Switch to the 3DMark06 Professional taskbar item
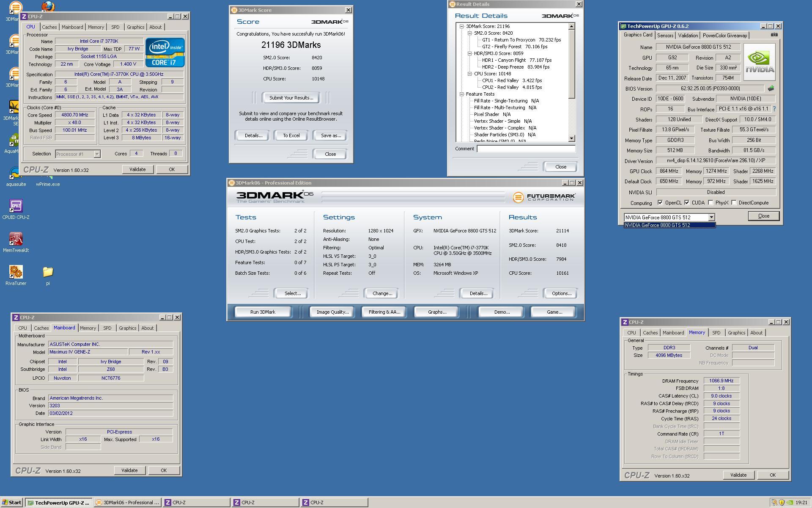812x508 pixels. click(x=127, y=502)
